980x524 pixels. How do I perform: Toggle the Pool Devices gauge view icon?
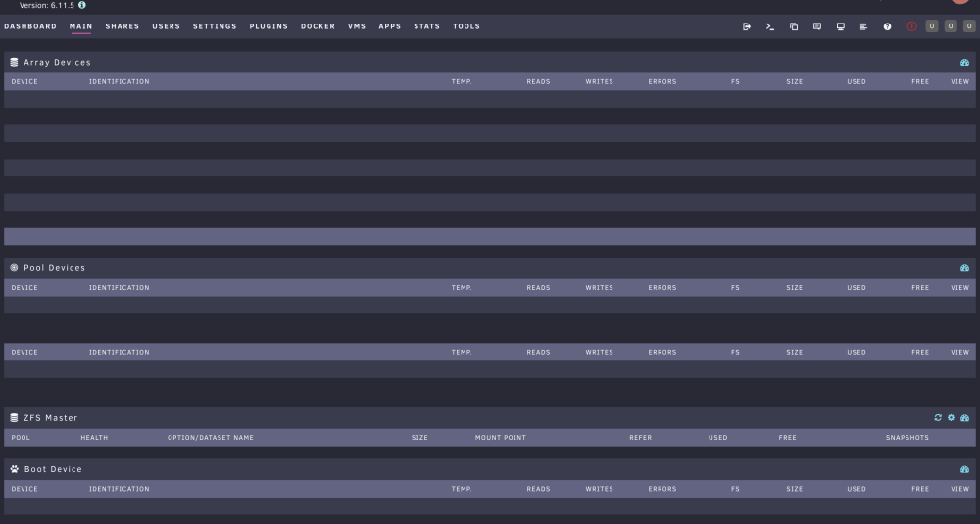coord(964,268)
